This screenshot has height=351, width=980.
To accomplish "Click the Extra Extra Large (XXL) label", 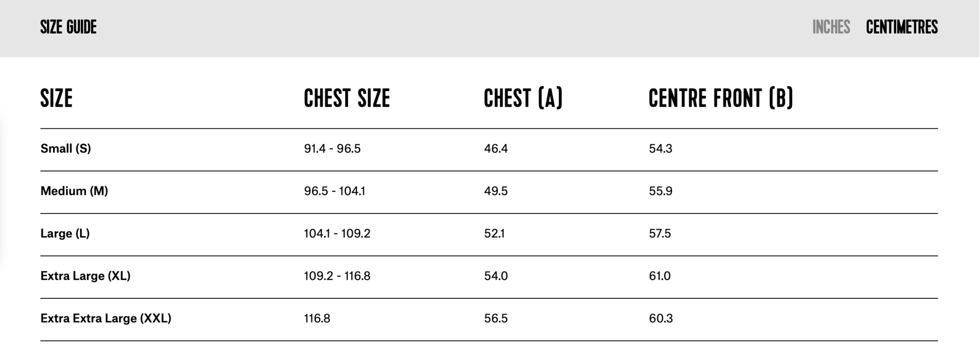I will (x=106, y=318).
